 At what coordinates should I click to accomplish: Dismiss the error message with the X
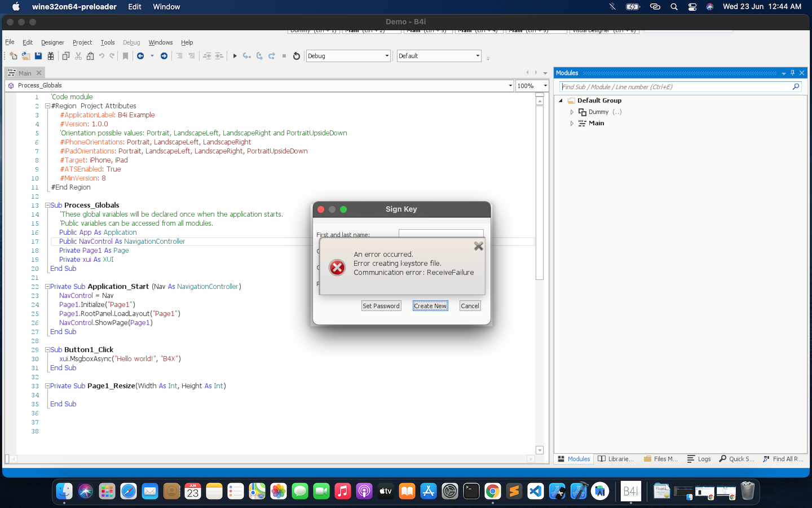pos(479,246)
